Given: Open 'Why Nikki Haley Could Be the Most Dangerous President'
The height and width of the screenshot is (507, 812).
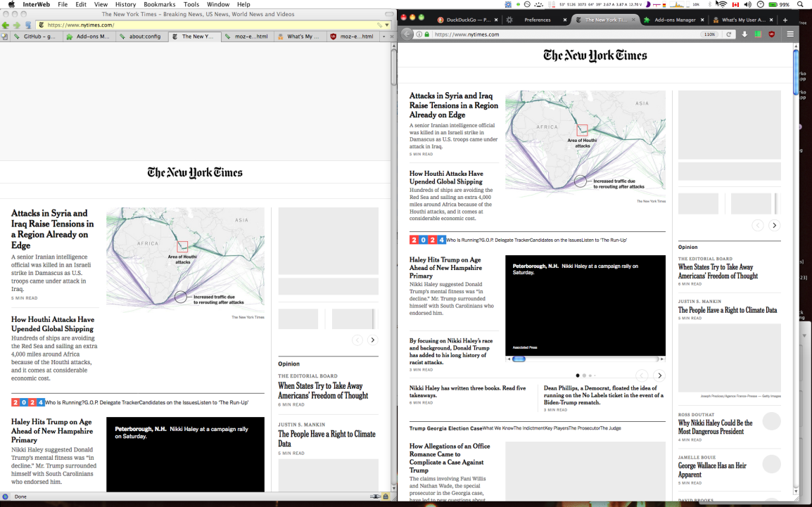Looking at the screenshot, I should coord(715,427).
